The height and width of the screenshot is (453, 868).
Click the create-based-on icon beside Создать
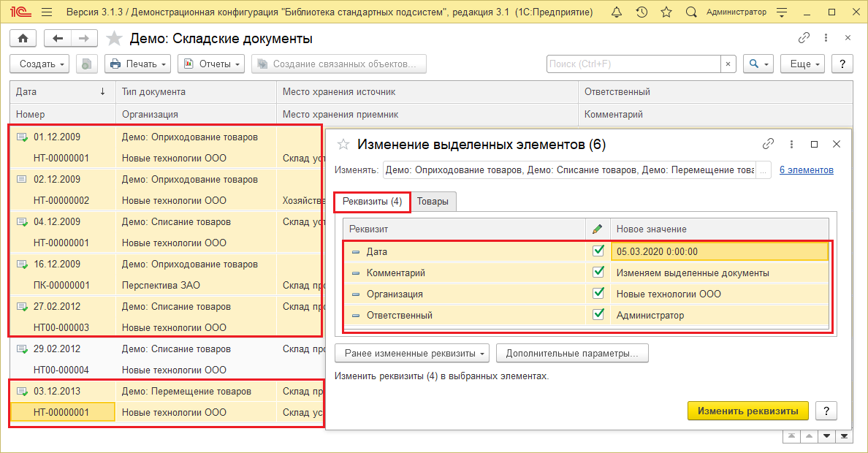86,64
